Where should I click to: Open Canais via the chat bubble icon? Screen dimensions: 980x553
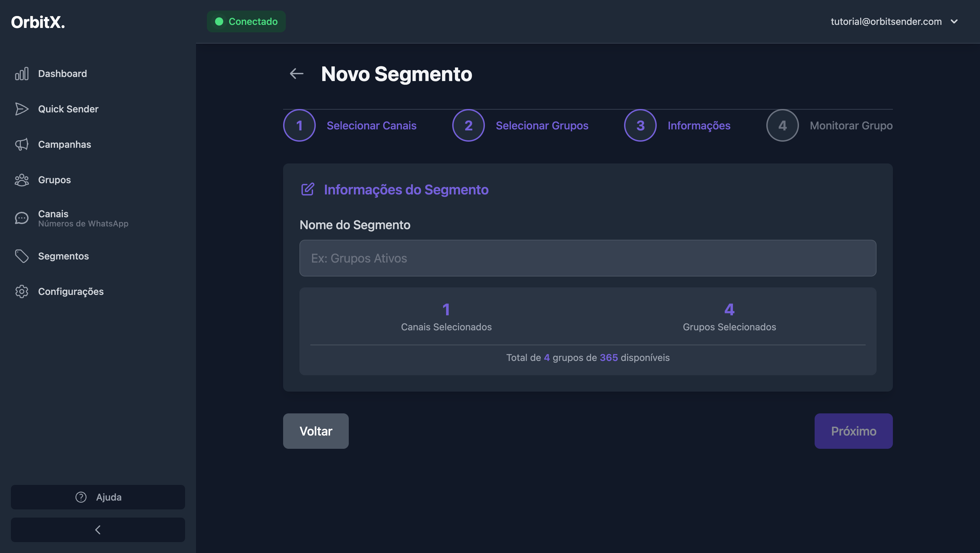tap(22, 218)
